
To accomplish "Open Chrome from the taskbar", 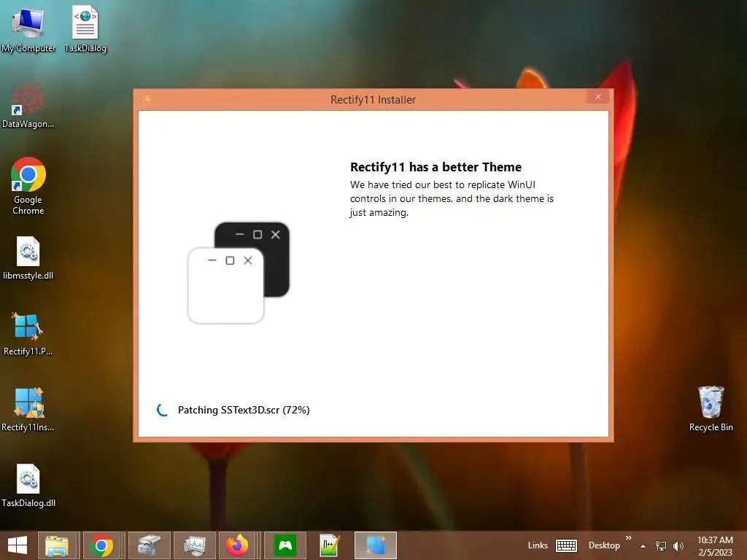I will (101, 545).
